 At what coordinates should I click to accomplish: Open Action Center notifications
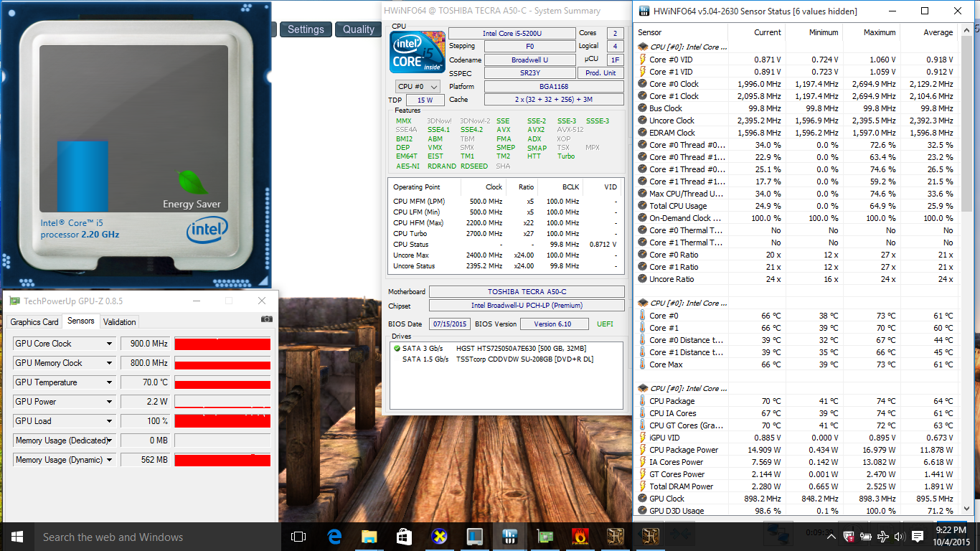coord(918,537)
